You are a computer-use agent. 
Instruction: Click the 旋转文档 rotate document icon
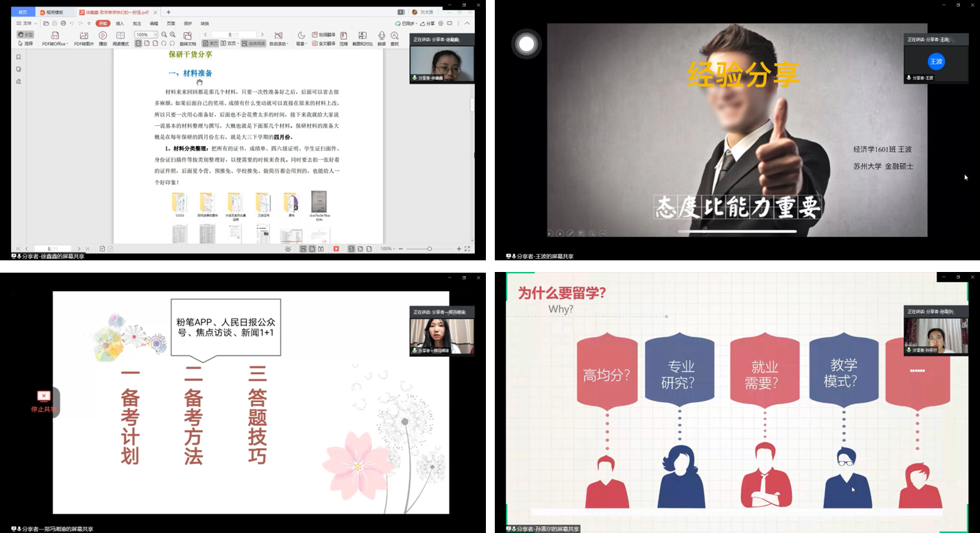tap(187, 36)
